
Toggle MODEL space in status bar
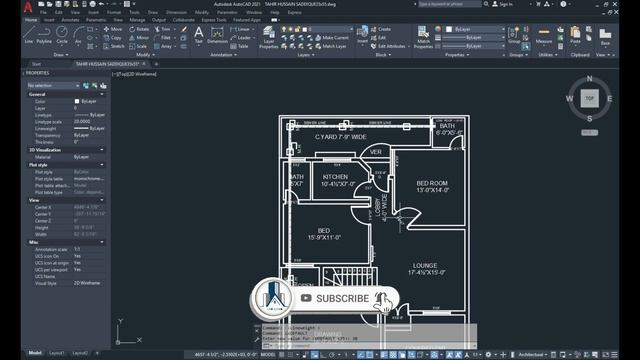tap(268, 355)
